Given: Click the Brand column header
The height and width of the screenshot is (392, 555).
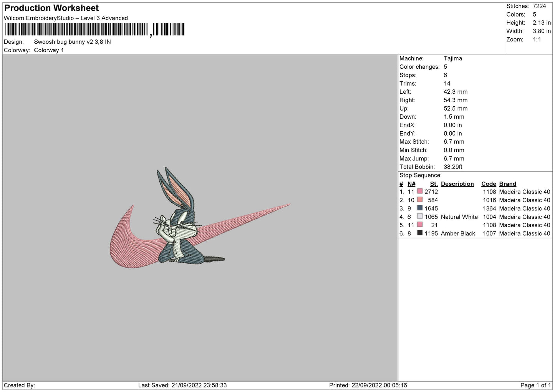Looking at the screenshot, I should click(x=507, y=184).
